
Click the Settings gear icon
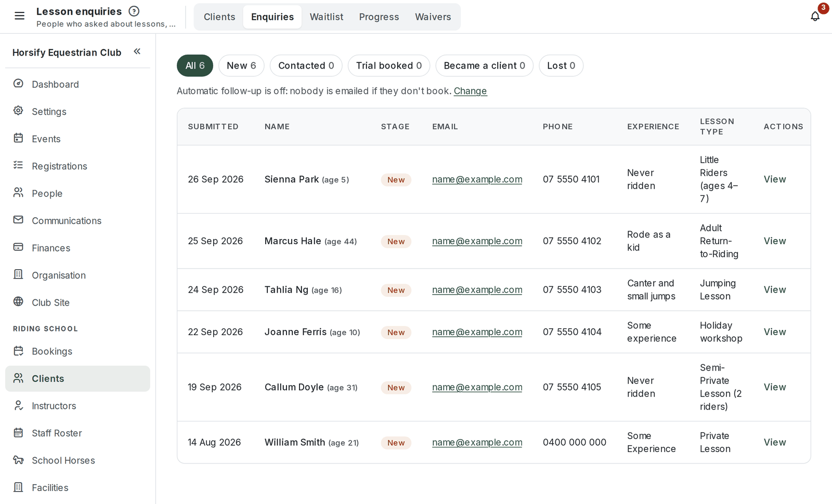click(x=18, y=111)
